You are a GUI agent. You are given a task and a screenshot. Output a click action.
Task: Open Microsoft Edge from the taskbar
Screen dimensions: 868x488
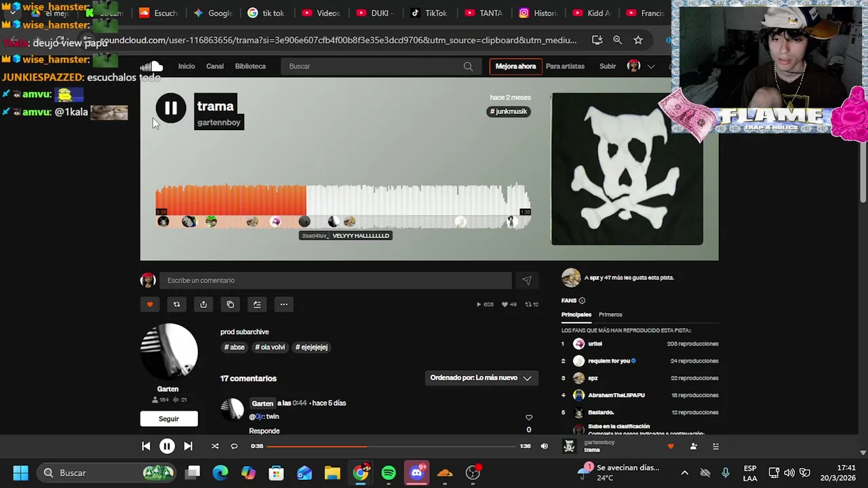[x=220, y=473]
